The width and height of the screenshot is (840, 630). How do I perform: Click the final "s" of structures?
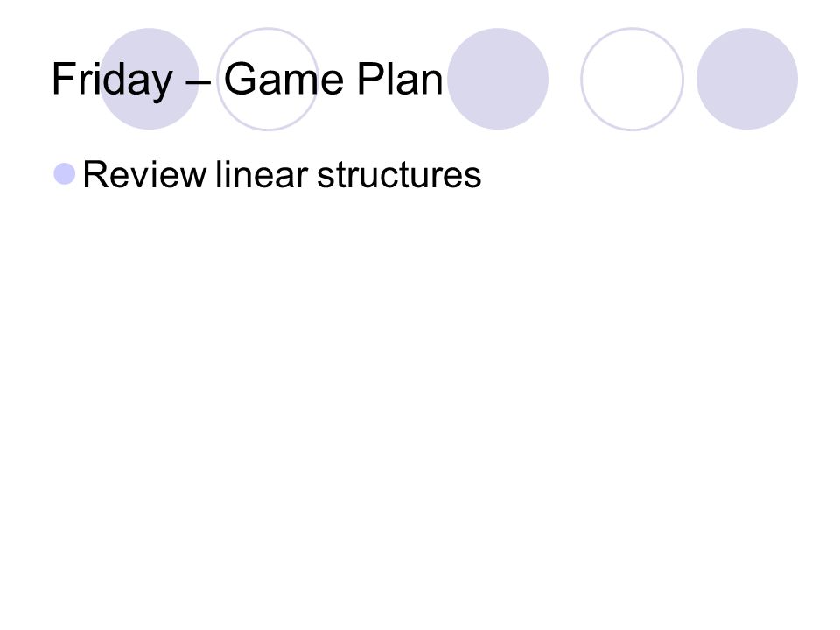click(473, 178)
